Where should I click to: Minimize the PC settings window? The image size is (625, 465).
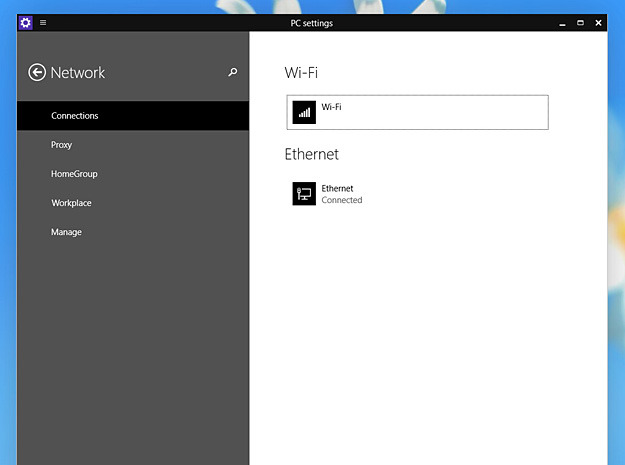click(562, 23)
